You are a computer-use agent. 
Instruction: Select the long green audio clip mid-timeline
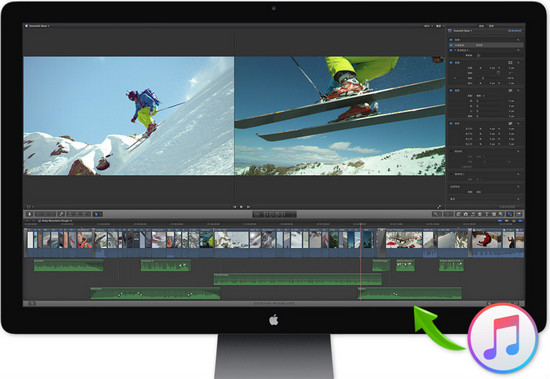[x=298, y=279]
